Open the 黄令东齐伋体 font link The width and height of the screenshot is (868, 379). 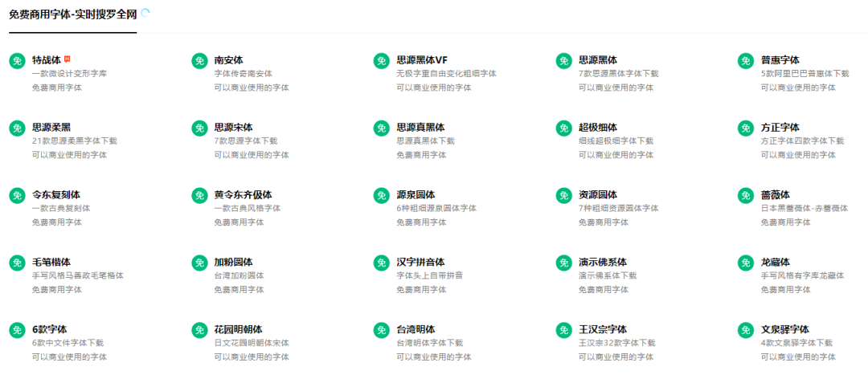[243, 195]
